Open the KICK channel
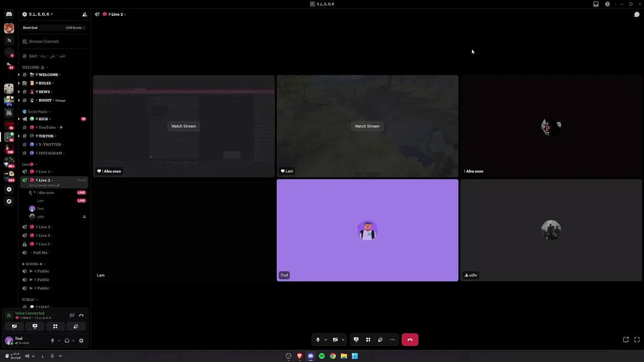This screenshot has height=362, width=644. point(54,119)
